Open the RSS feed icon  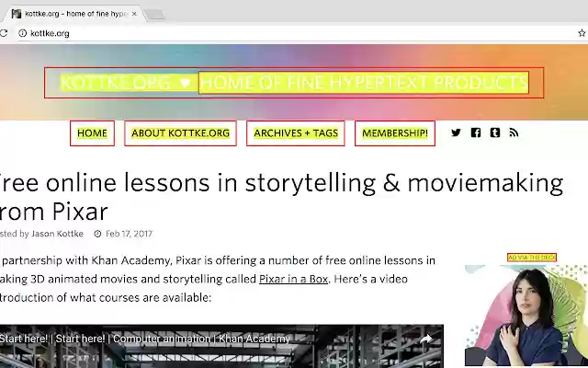pyautogui.click(x=514, y=132)
